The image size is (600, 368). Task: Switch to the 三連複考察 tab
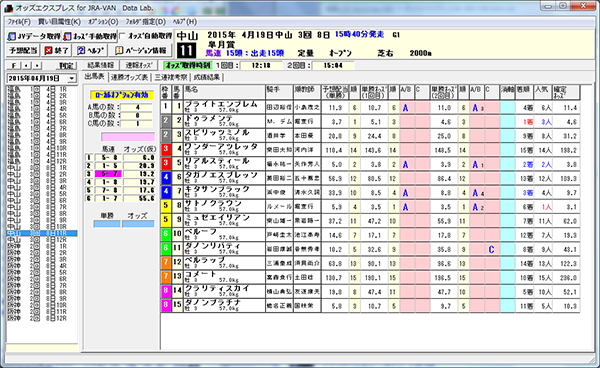(x=171, y=77)
